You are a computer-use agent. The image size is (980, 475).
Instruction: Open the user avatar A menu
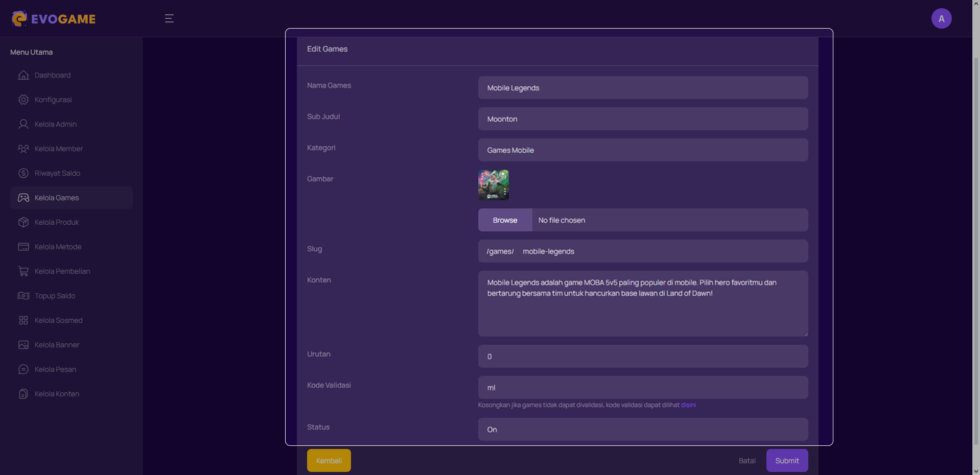[x=941, y=18]
